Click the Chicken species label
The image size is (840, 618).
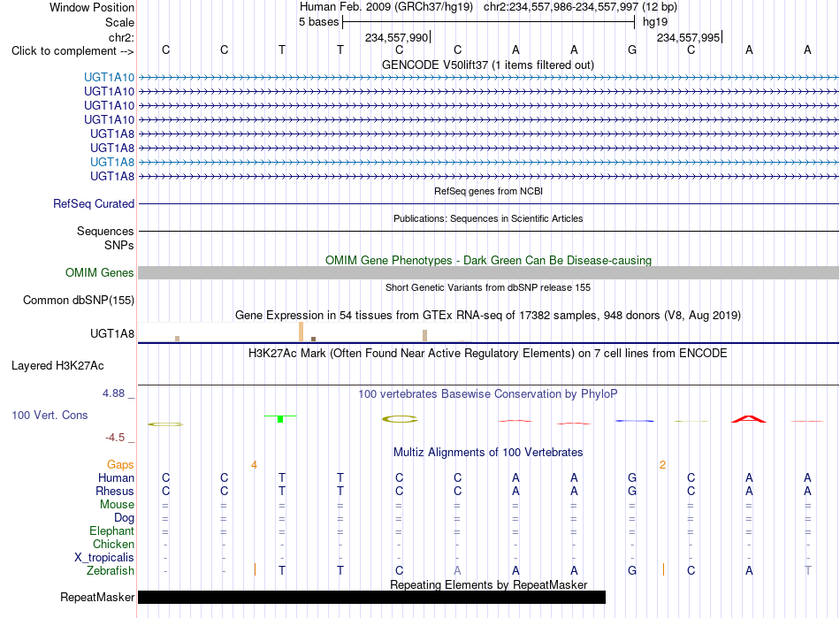pyautogui.click(x=113, y=544)
